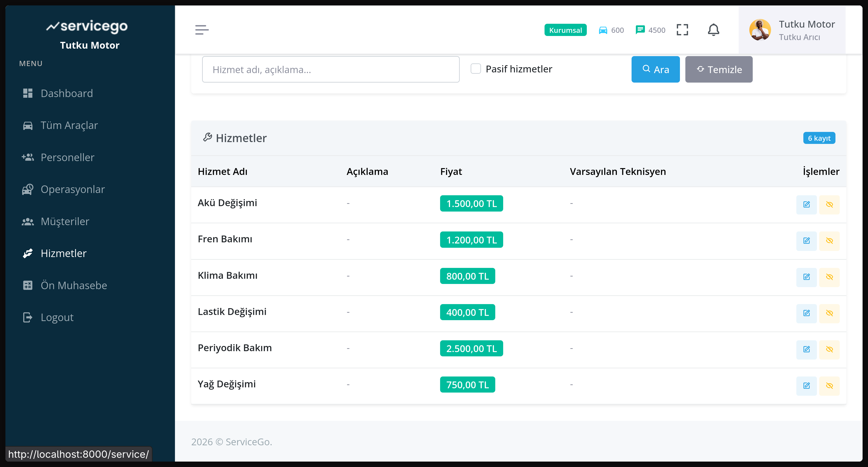
Task: Navigate to Ön Muhasebe
Action: point(74,285)
